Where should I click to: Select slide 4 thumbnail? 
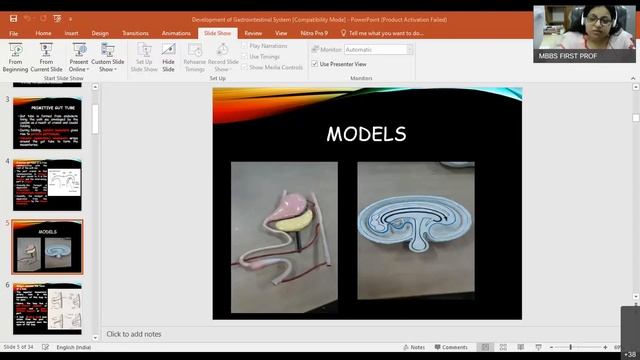[47, 185]
